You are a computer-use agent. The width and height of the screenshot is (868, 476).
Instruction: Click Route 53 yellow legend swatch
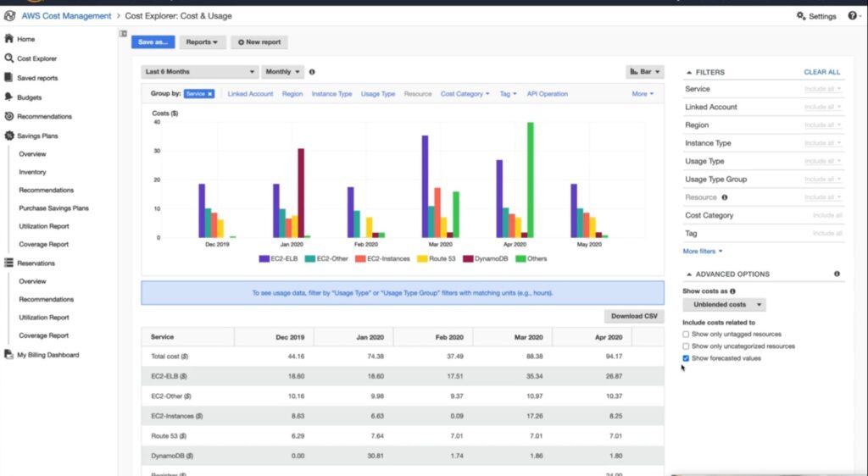(x=422, y=258)
